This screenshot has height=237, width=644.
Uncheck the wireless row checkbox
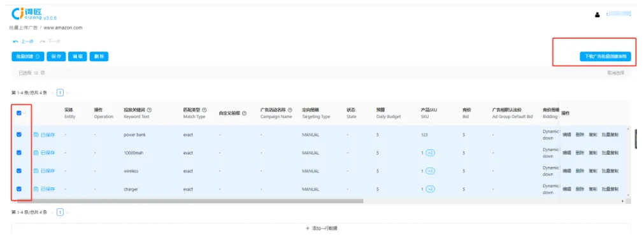tap(19, 171)
